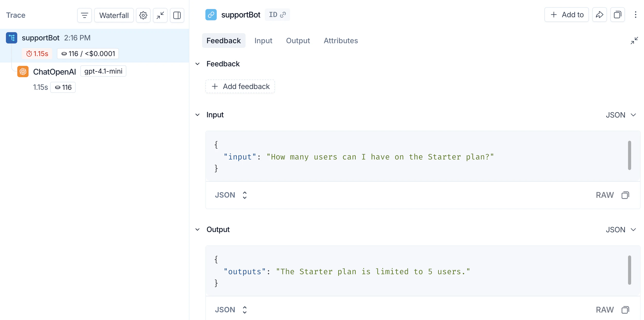This screenshot has height=320, width=644.
Task: Switch to the Attributes tab
Action: [341, 41]
